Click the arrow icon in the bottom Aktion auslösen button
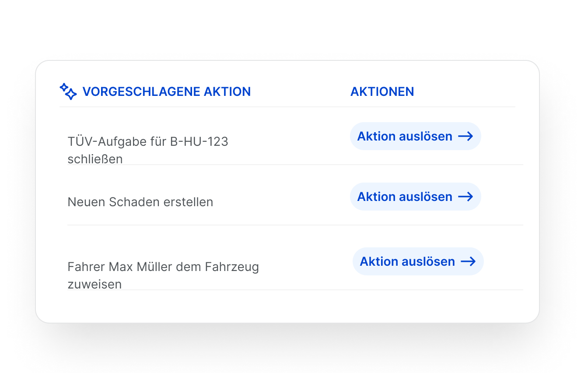Screen dimensions: 588x373 tap(469, 261)
